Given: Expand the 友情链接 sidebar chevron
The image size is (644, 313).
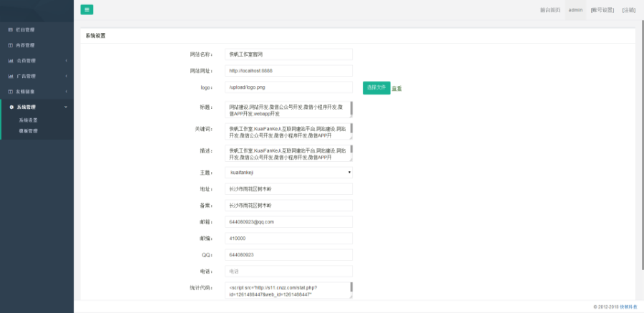Looking at the screenshot, I should [x=66, y=91].
